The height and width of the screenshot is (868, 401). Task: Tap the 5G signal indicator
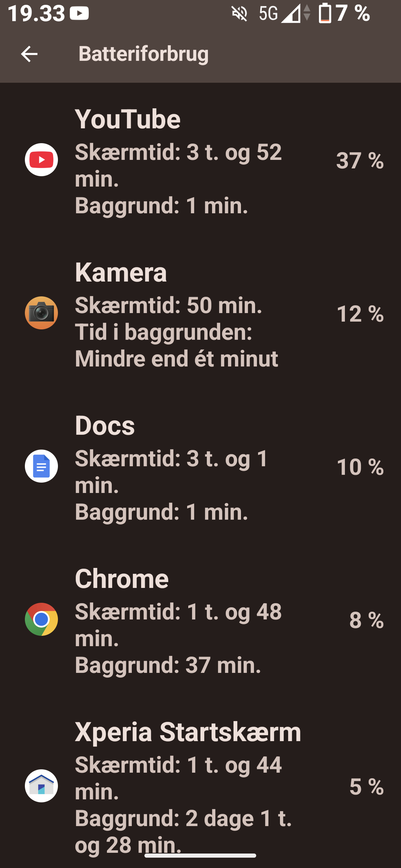pyautogui.click(x=268, y=14)
